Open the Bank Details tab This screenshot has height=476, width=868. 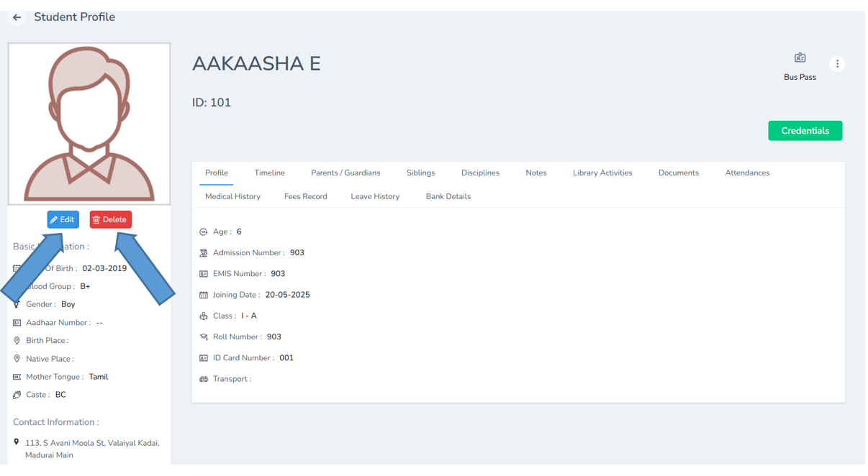[x=448, y=196]
